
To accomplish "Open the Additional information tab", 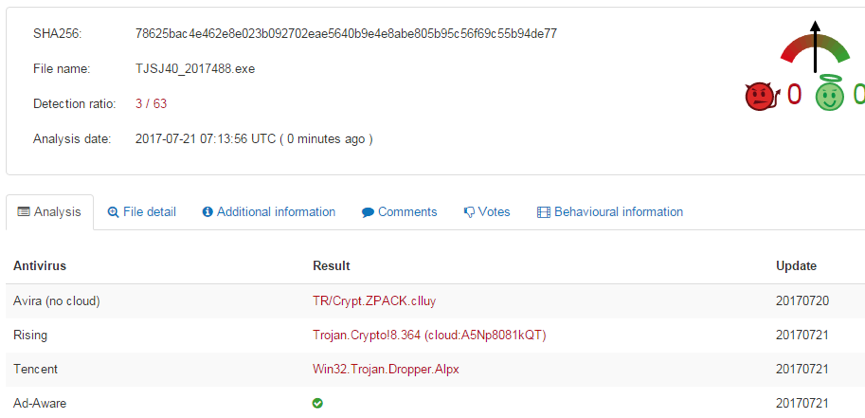I will [x=269, y=212].
